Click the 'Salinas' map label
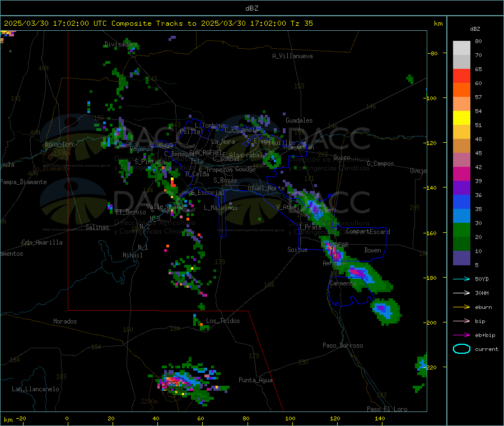The height and width of the screenshot is (426, 504). [x=97, y=227]
